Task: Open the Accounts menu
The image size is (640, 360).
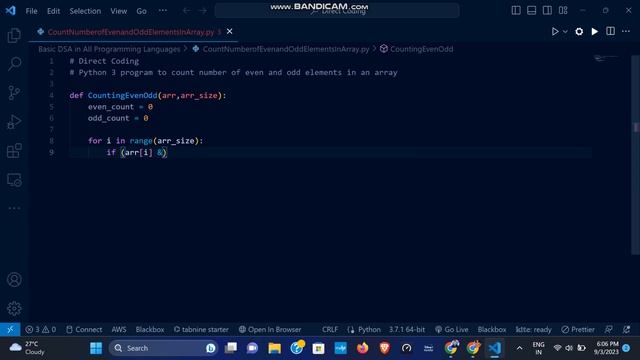Action: [x=14, y=280]
